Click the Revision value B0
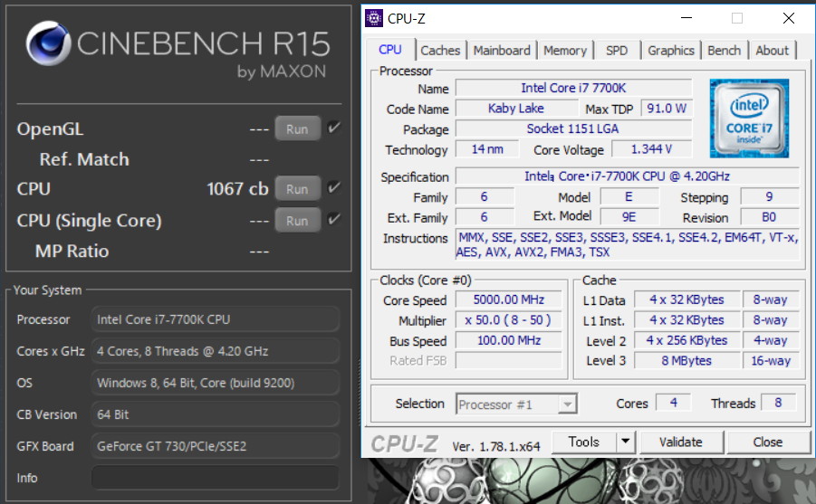The image size is (816, 504). [x=769, y=217]
